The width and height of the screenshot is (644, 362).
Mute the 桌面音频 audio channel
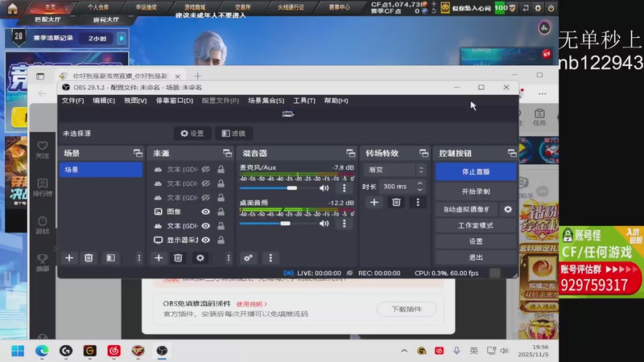point(324,224)
